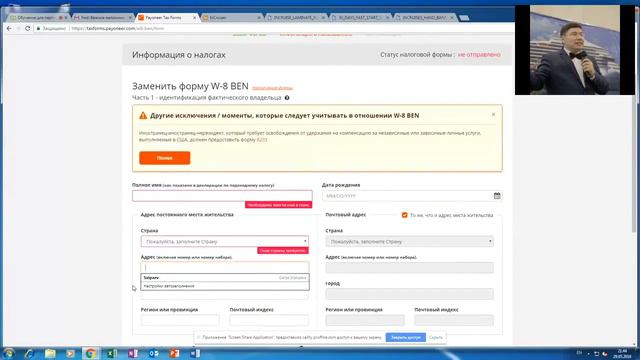This screenshot has width=640, height=360.
Task: Reload the Payoneer page
Action: coord(27,29)
